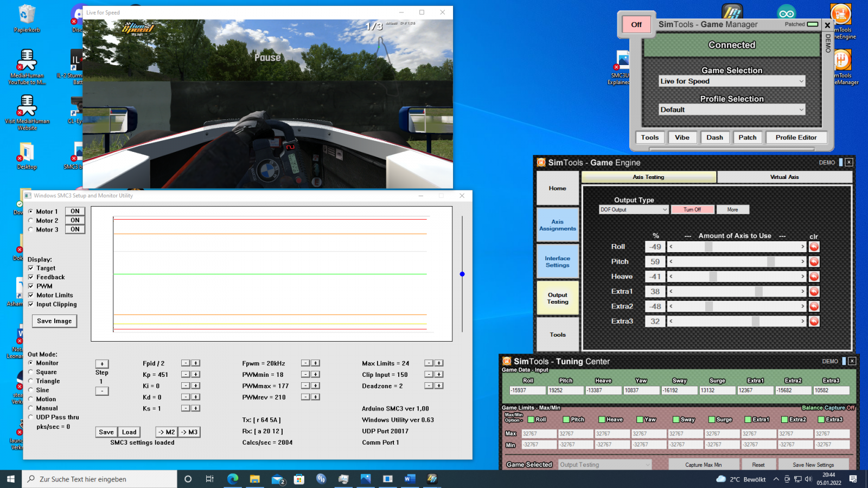This screenshot has width=868, height=488.
Task: Open Task View on the taskbar
Action: coord(210,479)
